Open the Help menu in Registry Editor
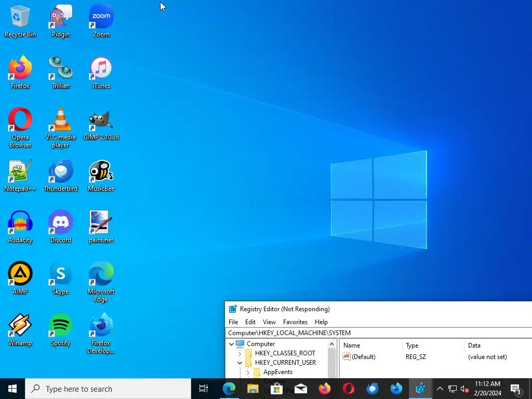 (321, 322)
